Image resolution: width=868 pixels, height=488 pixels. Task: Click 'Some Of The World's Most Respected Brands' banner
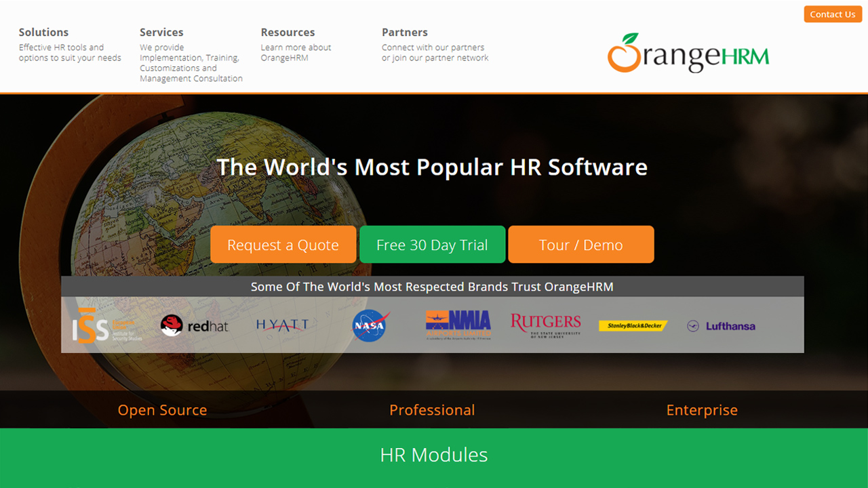click(x=432, y=287)
